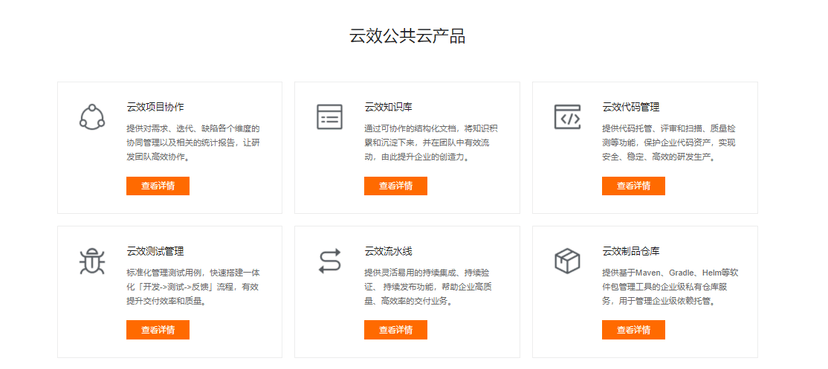
Task: Click the 云效制品仓库 package box icon
Action: 567,261
